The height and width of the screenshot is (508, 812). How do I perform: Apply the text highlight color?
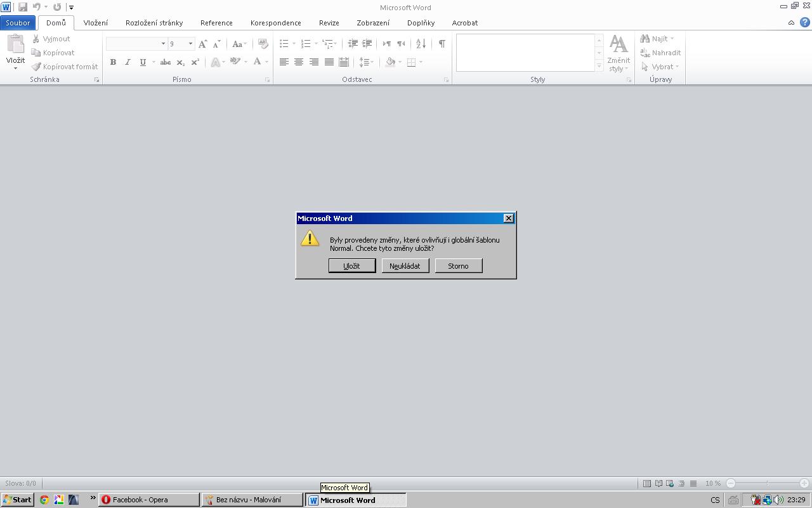(x=235, y=62)
